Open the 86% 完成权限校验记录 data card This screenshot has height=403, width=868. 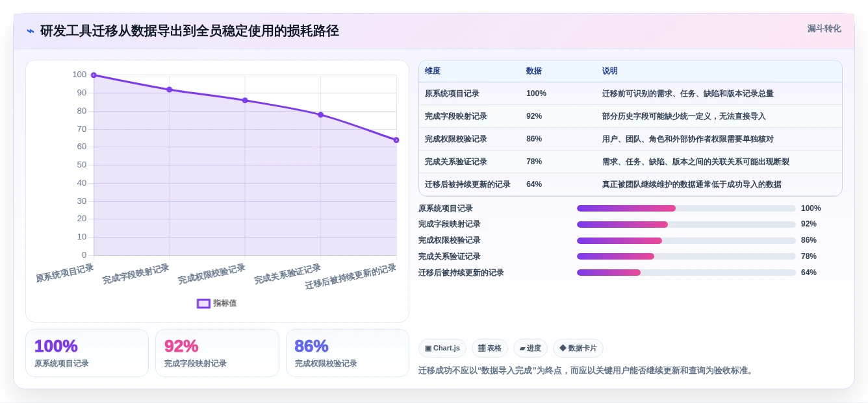pyautogui.click(x=348, y=353)
